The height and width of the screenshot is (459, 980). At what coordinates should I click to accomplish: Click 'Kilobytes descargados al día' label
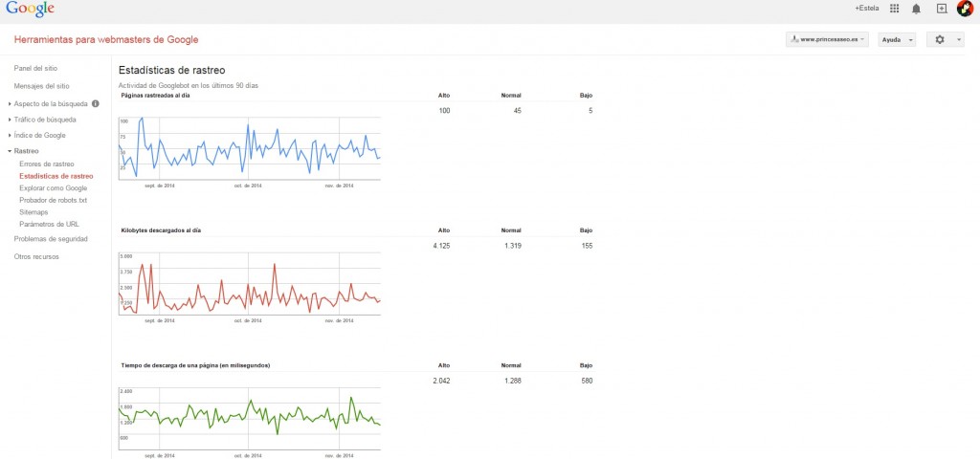tap(161, 230)
